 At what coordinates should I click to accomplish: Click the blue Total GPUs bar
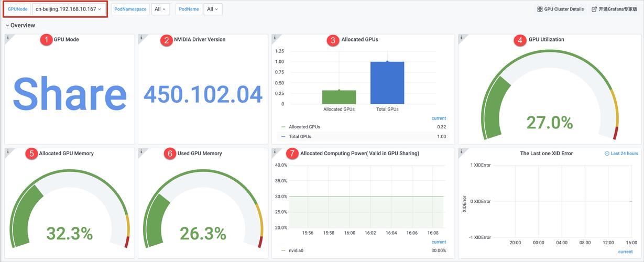click(387, 83)
